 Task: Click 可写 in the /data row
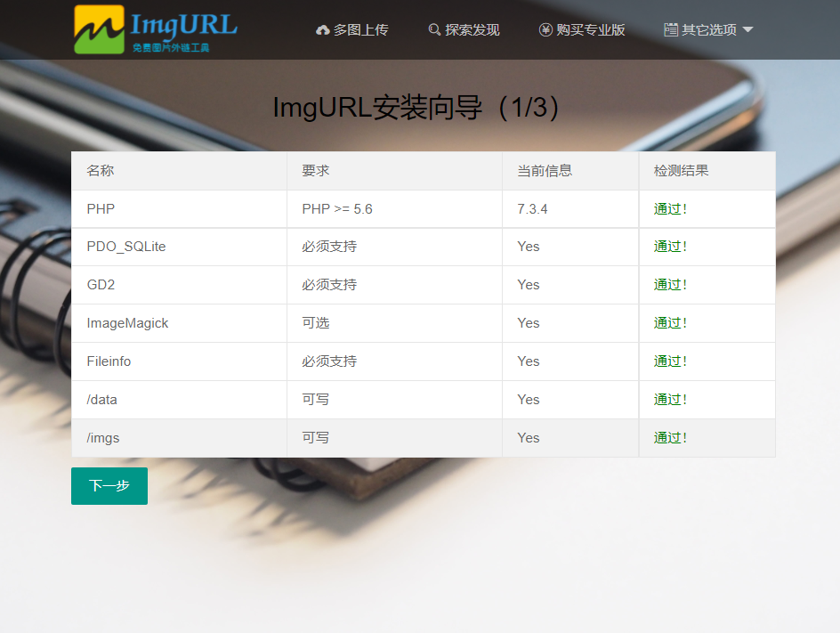pos(316,400)
